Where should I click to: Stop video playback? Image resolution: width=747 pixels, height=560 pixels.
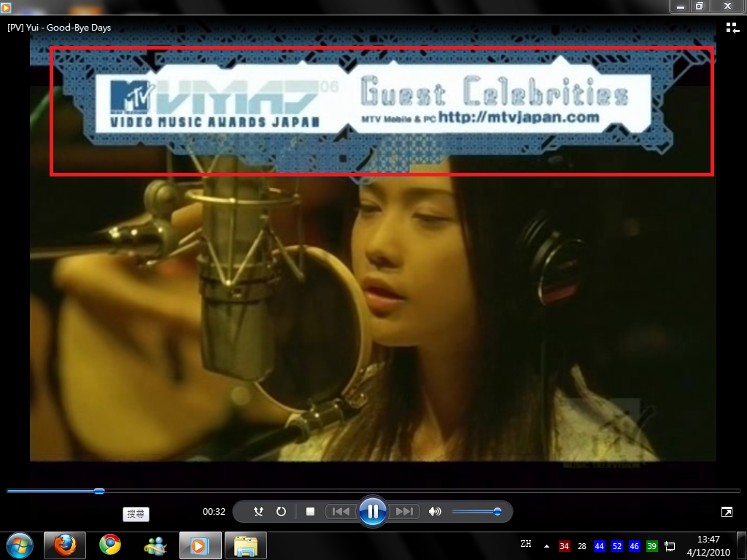[x=310, y=511]
